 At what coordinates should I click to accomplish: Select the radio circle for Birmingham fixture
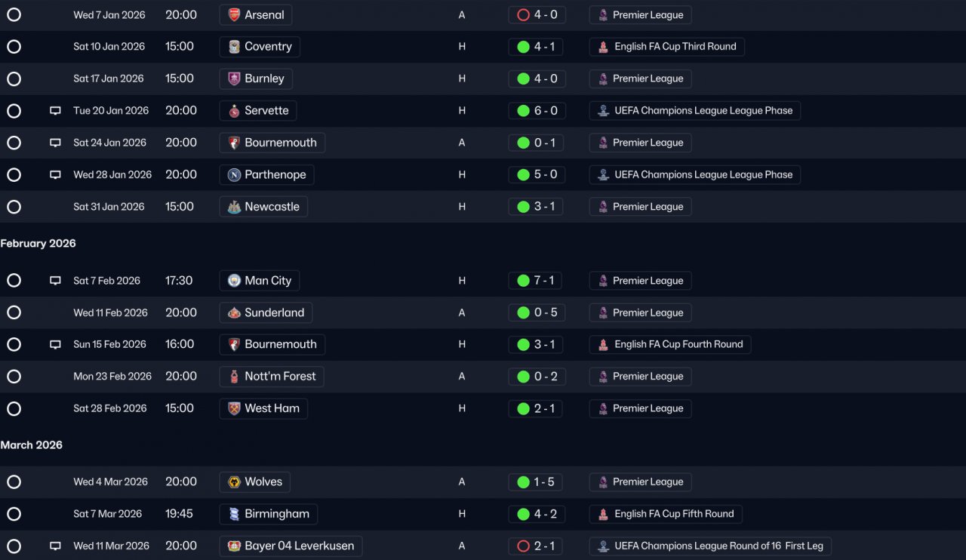tap(14, 514)
